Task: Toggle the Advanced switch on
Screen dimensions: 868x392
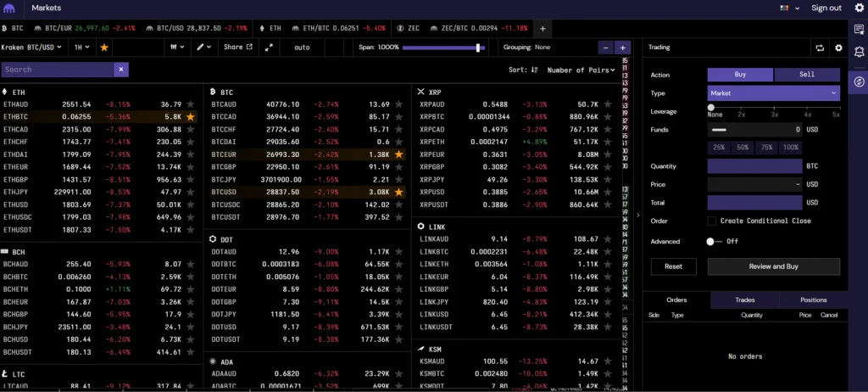Action: pos(715,242)
